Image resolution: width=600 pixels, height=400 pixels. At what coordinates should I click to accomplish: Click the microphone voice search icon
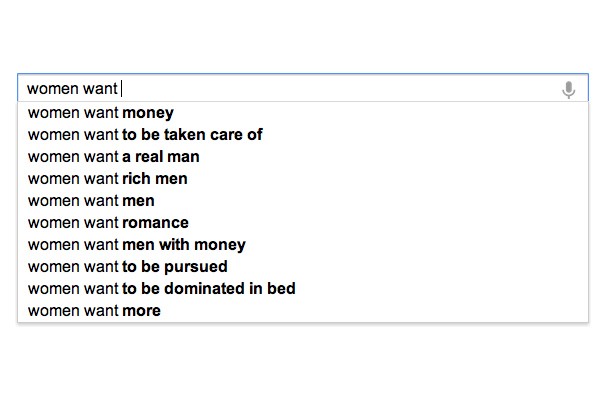coord(568,90)
